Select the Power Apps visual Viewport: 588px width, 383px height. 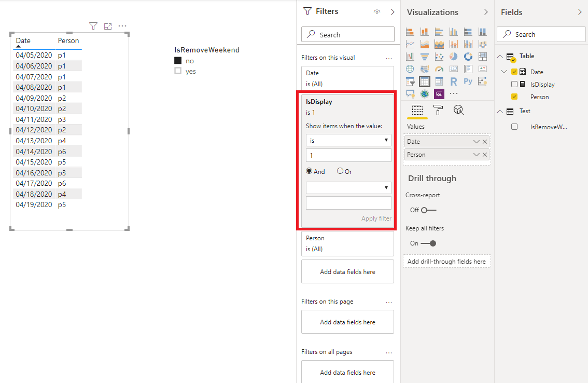(x=439, y=94)
